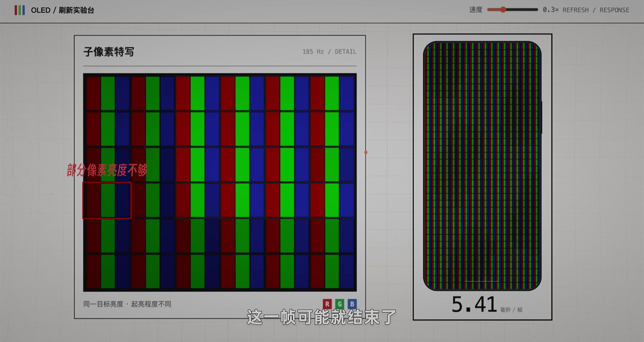
Task: Click the green G legend swatch
Action: (340, 304)
